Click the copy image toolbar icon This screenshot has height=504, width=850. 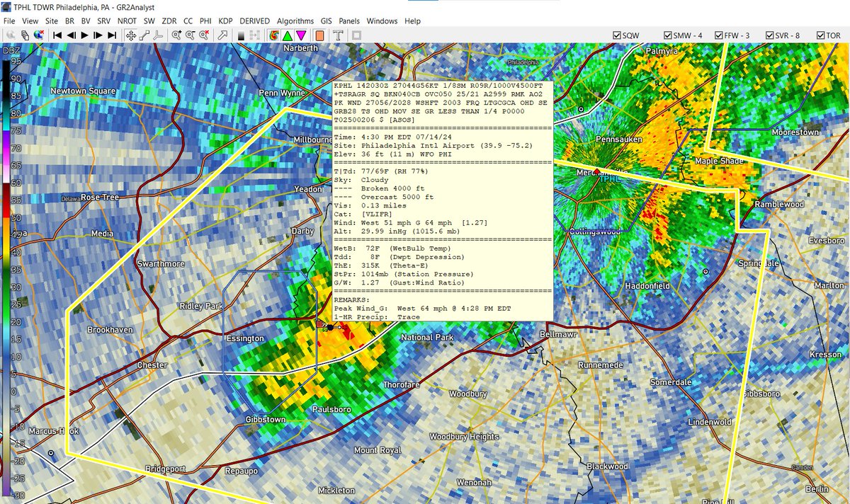(25, 35)
